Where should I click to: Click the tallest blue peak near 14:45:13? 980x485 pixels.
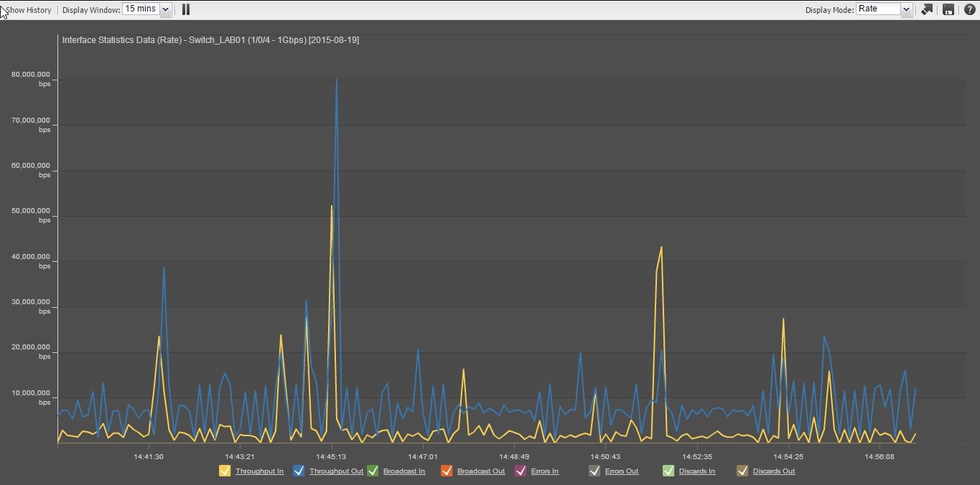tap(336, 80)
